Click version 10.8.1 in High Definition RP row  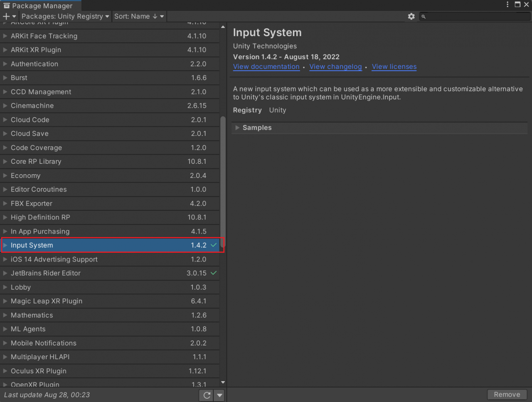197,217
